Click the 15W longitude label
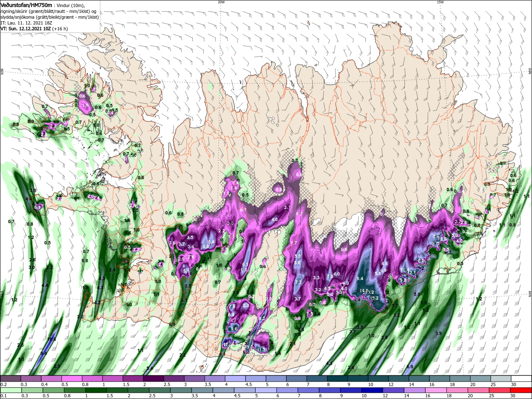The image size is (532, 399). coord(440,2)
